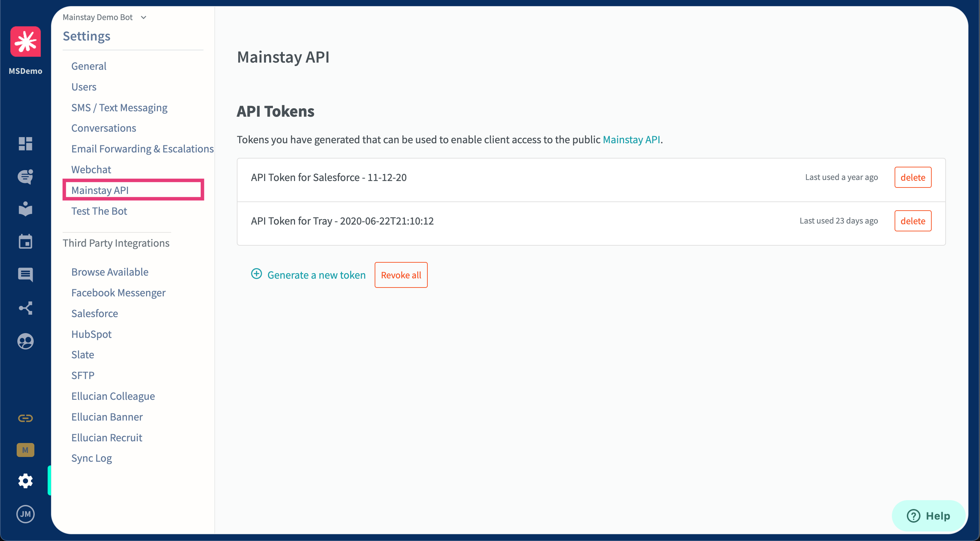Open the knowledge base book icon
The image size is (980, 541).
coord(26,209)
